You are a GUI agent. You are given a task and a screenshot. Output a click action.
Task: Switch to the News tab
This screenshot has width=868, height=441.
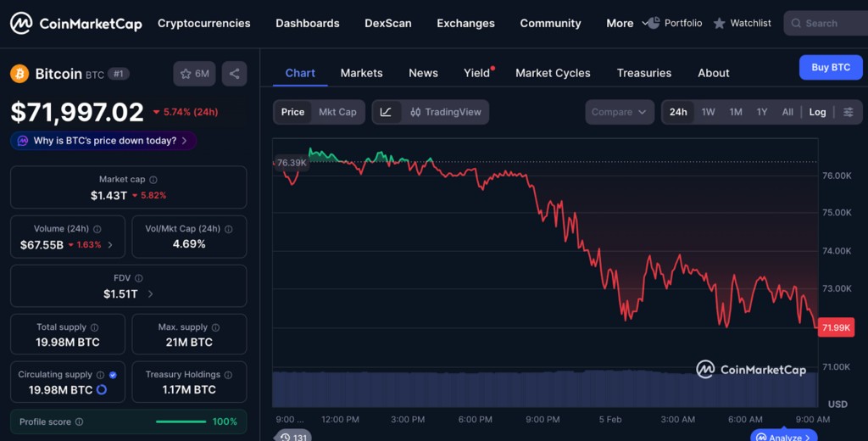click(424, 73)
